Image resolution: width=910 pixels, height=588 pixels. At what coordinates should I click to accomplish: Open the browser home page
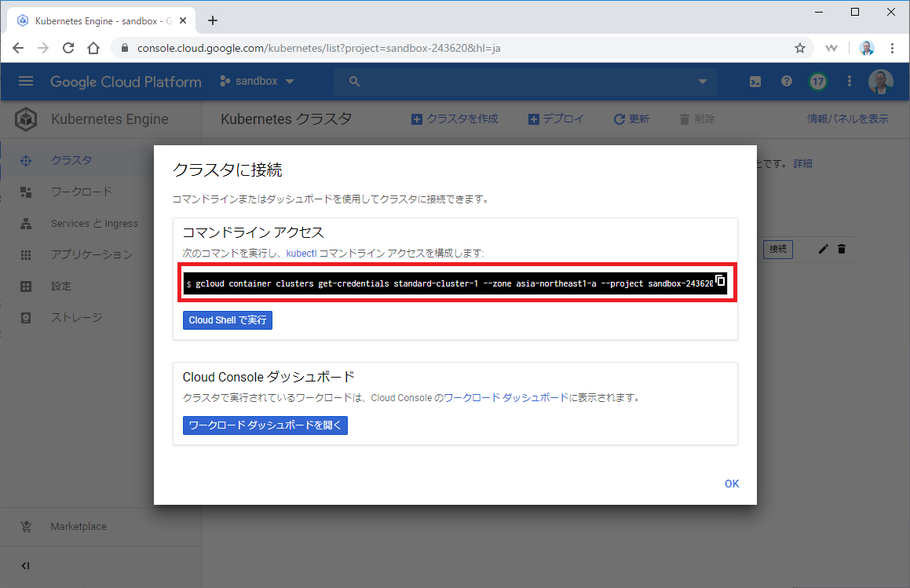93,48
